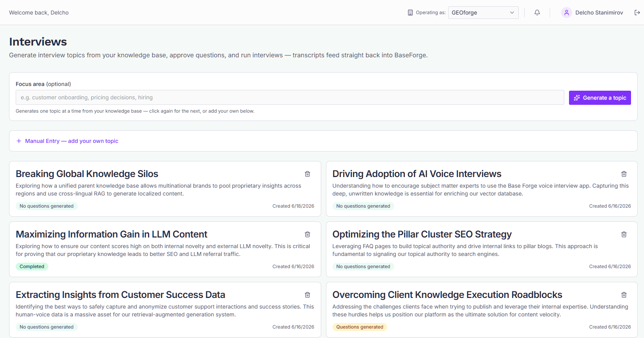Delete Extracting Insights from Customer Success Data topic

pos(307,295)
